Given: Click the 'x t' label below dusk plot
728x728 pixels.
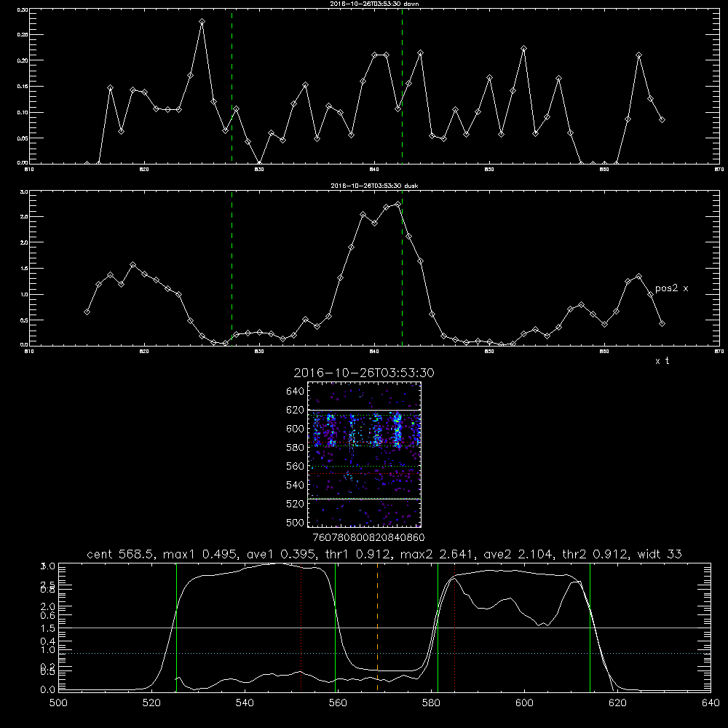Looking at the screenshot, I should click(x=662, y=361).
